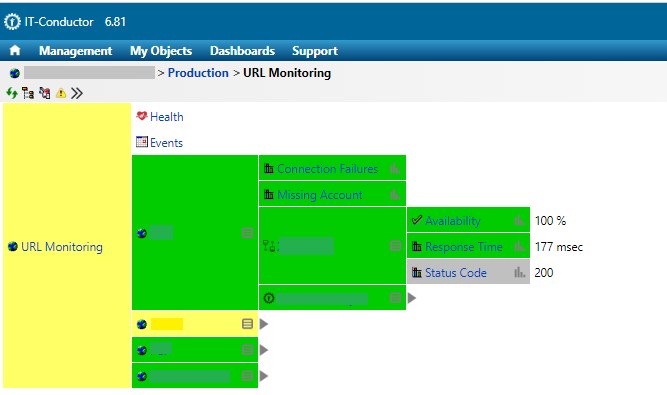Image resolution: width=667 pixels, height=395 pixels.
Task: Click the globe icon in breadcrumb
Action: click(15, 73)
